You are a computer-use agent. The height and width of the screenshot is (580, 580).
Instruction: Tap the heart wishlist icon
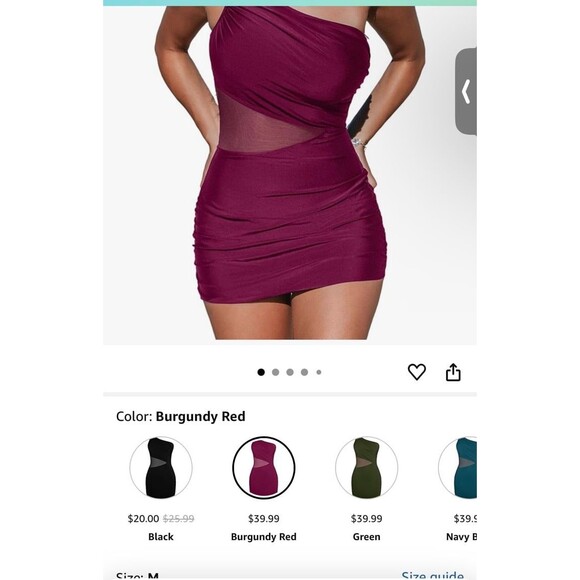click(x=417, y=372)
